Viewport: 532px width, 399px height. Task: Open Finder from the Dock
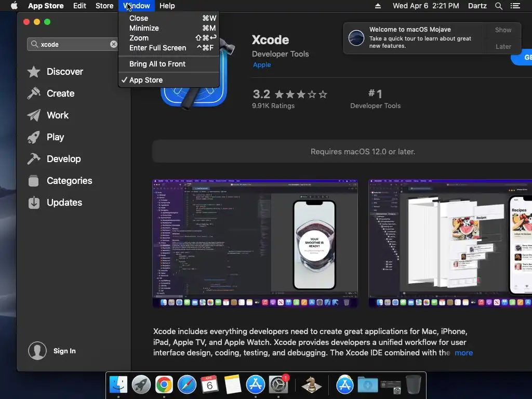point(118,385)
